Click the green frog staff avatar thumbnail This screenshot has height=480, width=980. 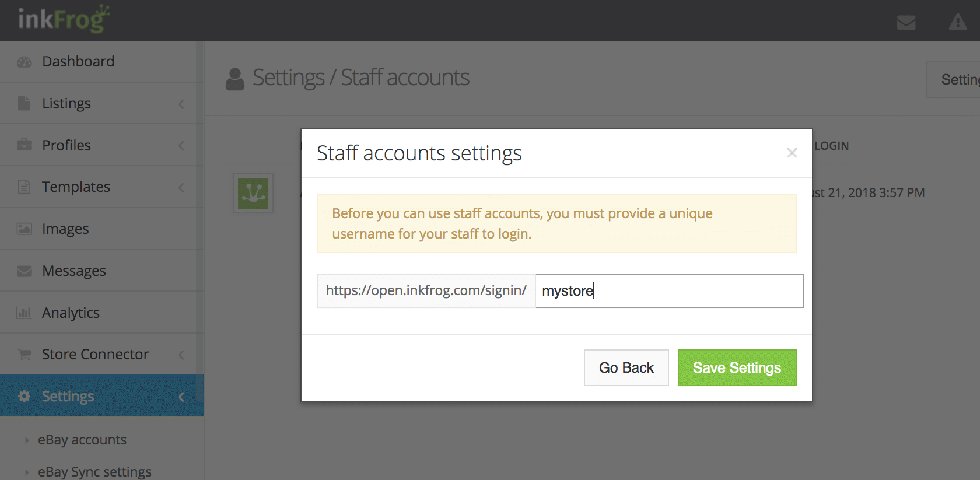[x=253, y=193]
